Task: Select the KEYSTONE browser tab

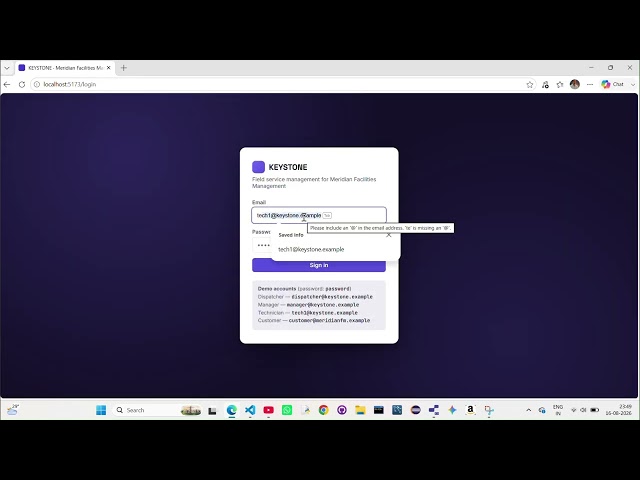Action: 65,68
